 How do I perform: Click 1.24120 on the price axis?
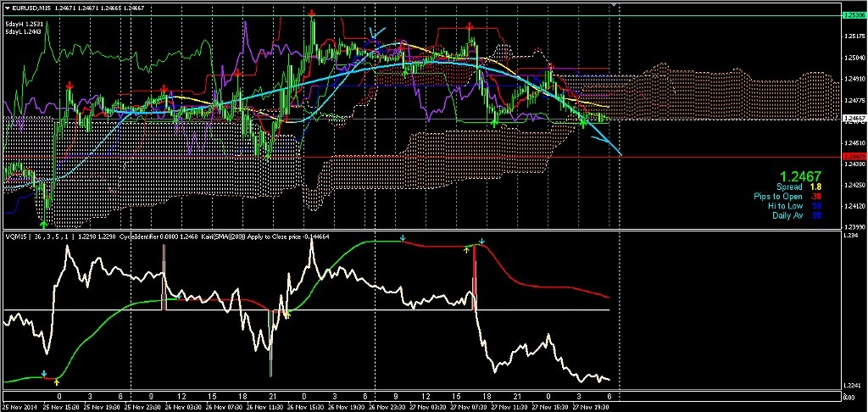(x=854, y=206)
